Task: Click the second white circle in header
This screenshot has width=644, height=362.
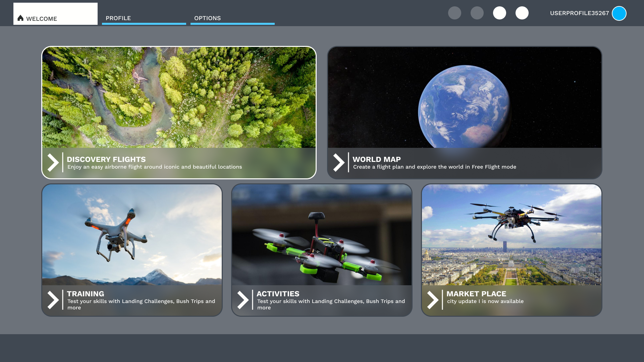Action: click(522, 13)
